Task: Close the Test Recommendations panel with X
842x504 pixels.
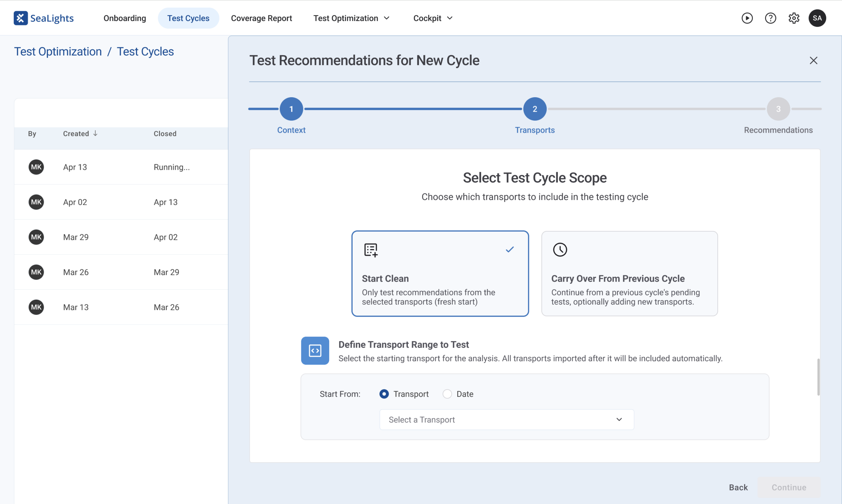Action: [813, 60]
